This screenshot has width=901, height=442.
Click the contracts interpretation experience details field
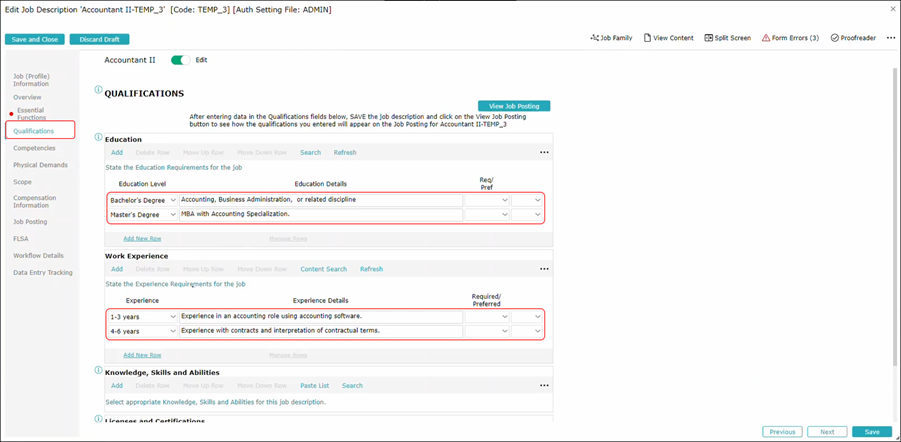[x=321, y=331]
